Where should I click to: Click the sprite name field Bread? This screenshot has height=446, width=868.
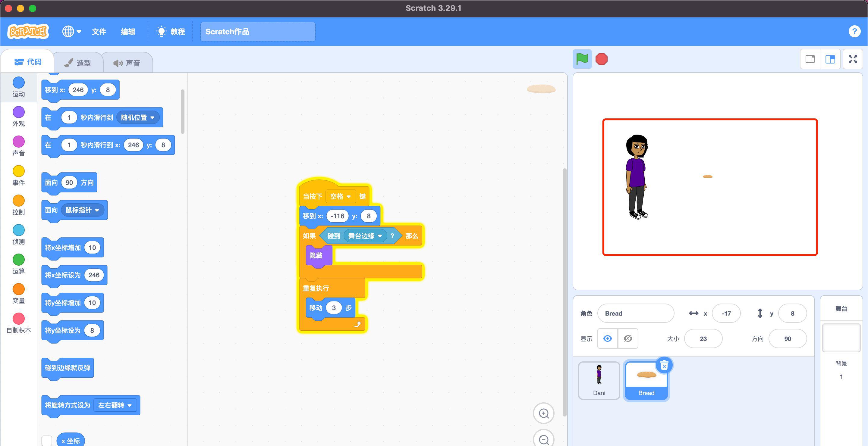(x=636, y=313)
